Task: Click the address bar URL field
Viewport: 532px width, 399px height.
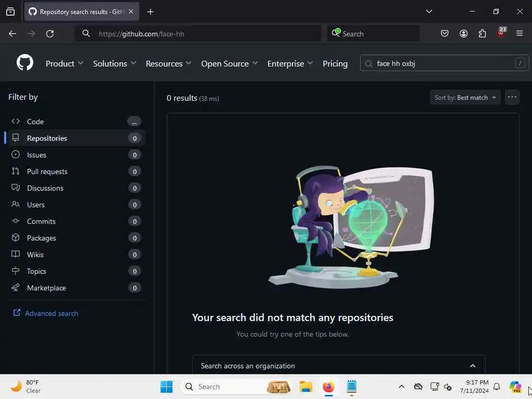Action: coord(198,34)
